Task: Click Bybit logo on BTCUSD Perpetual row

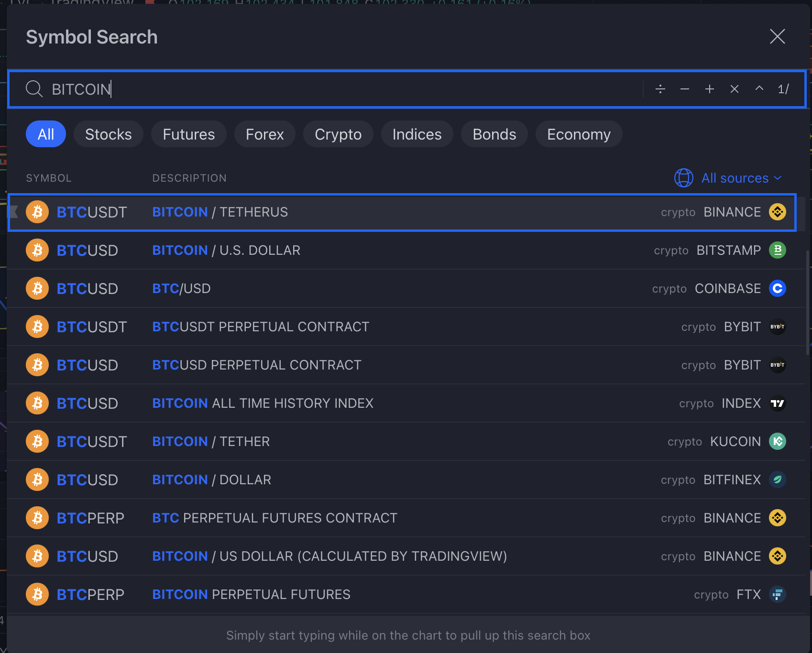Action: (778, 365)
